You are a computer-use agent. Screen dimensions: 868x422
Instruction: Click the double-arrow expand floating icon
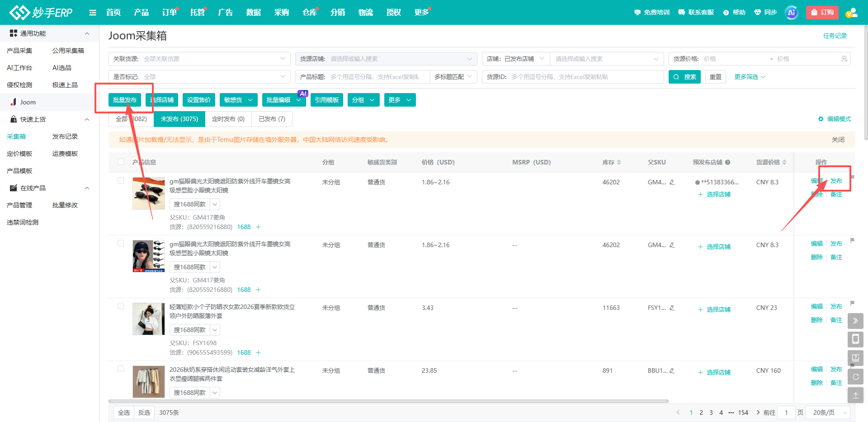pos(855,321)
